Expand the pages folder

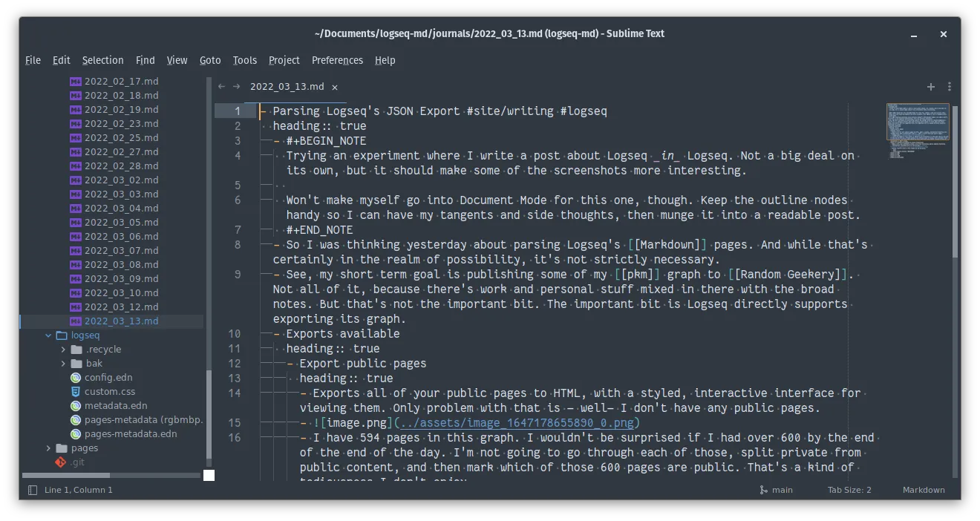49,448
